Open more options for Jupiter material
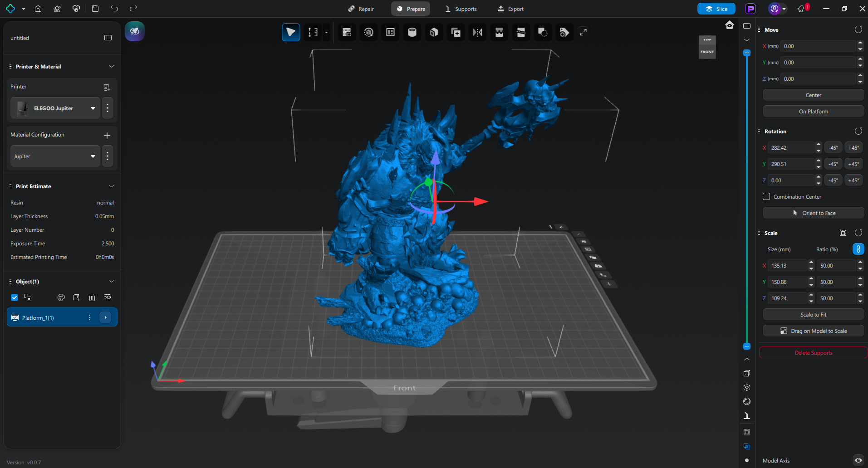 click(x=108, y=156)
